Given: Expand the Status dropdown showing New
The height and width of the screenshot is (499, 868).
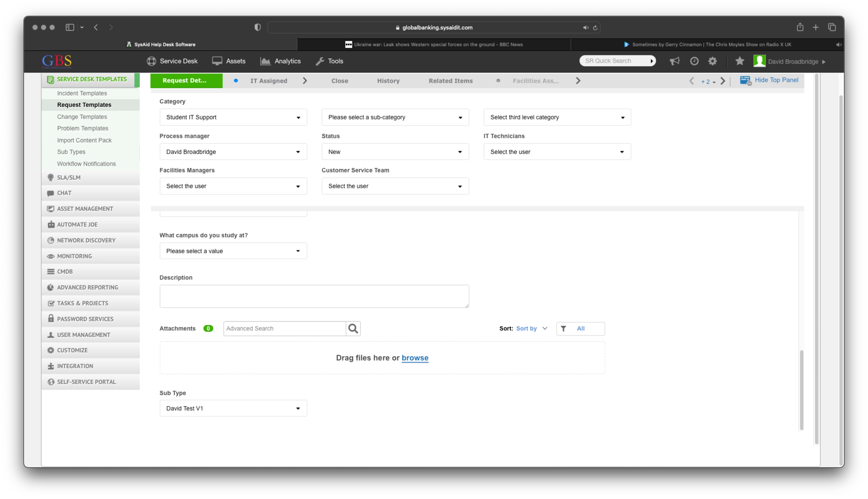Looking at the screenshot, I should point(395,152).
